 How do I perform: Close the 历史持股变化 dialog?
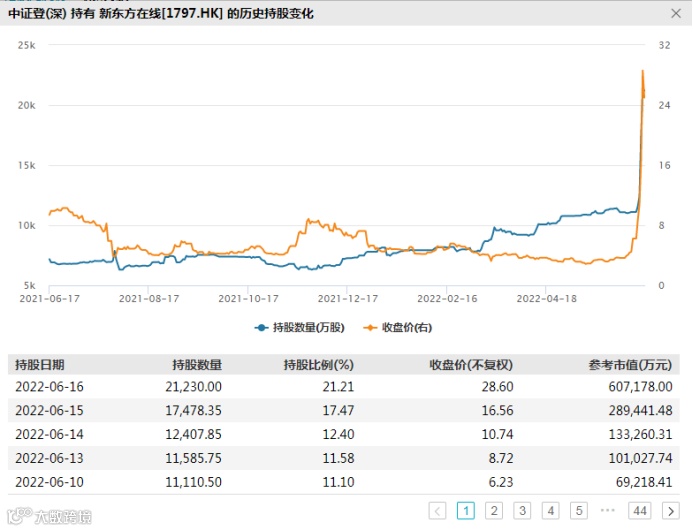[x=676, y=13]
